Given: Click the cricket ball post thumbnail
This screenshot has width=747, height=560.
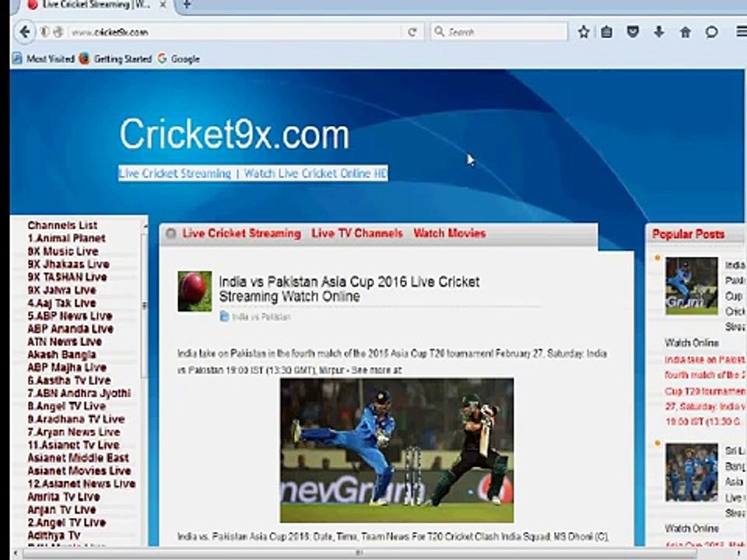Looking at the screenshot, I should coord(195,292).
